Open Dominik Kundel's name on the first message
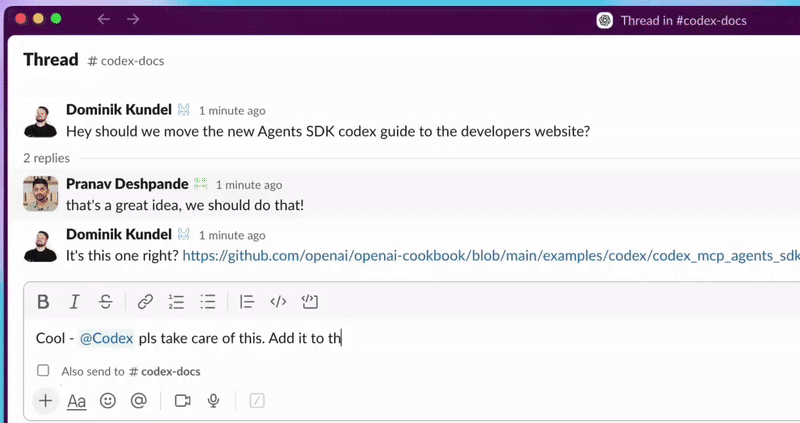 coord(119,110)
